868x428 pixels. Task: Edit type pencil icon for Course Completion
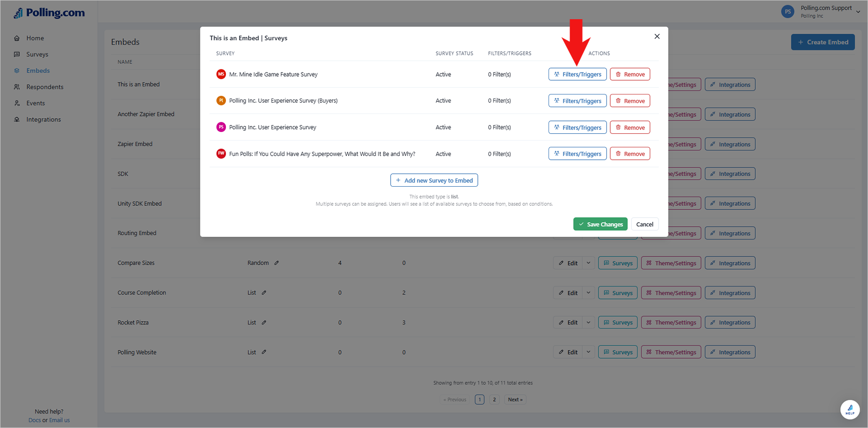click(264, 293)
